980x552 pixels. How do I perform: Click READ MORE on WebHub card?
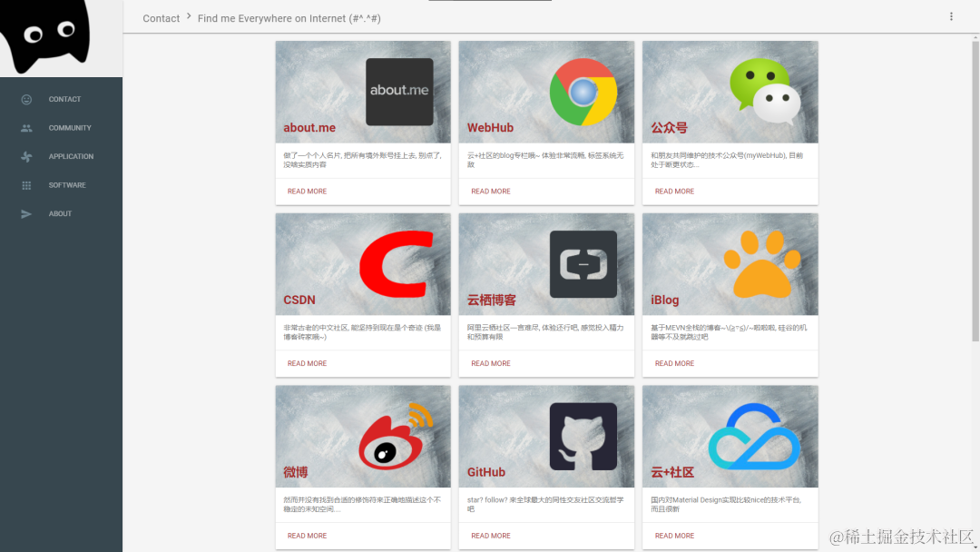(x=491, y=192)
